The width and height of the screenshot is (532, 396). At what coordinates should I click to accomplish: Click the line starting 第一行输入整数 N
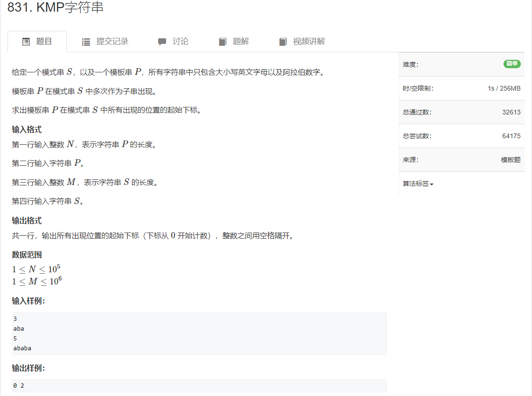(84, 144)
